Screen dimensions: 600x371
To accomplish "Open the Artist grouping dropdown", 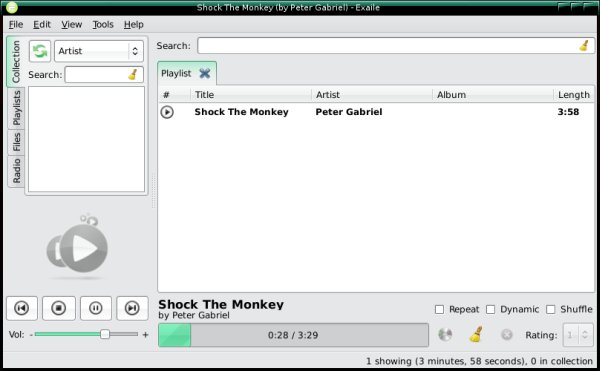I will [x=99, y=51].
